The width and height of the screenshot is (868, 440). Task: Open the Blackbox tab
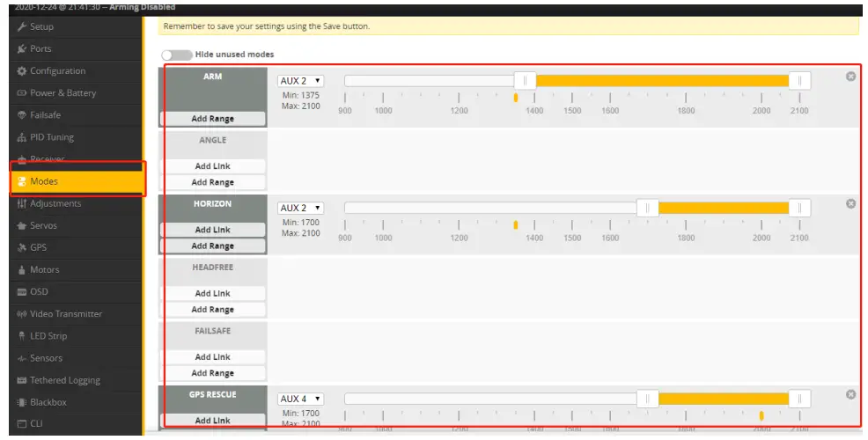coord(76,402)
